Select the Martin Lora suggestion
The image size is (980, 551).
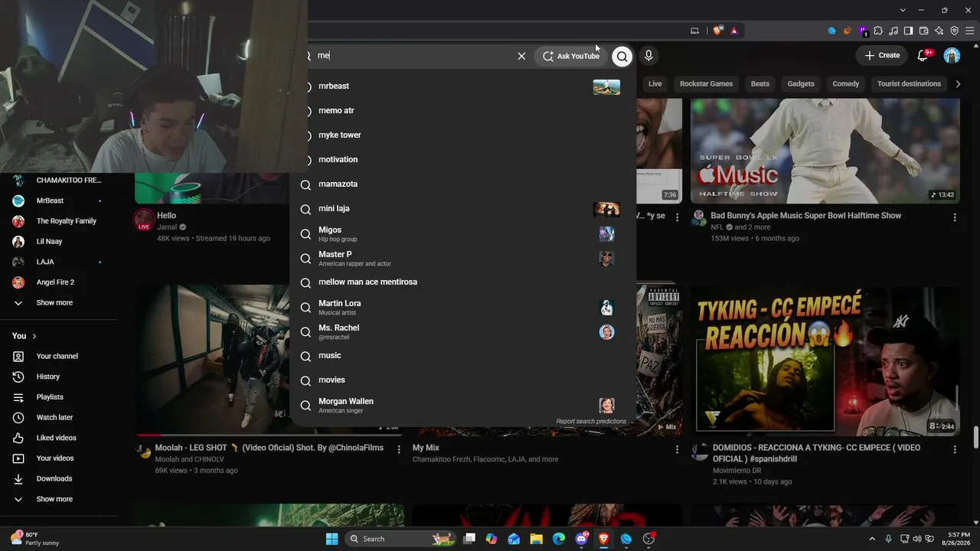click(463, 307)
